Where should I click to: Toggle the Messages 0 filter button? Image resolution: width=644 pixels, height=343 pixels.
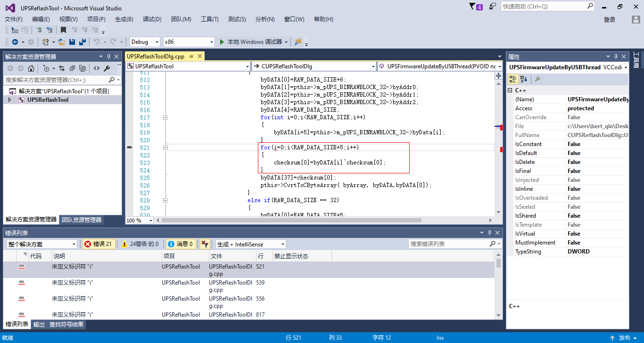click(181, 244)
